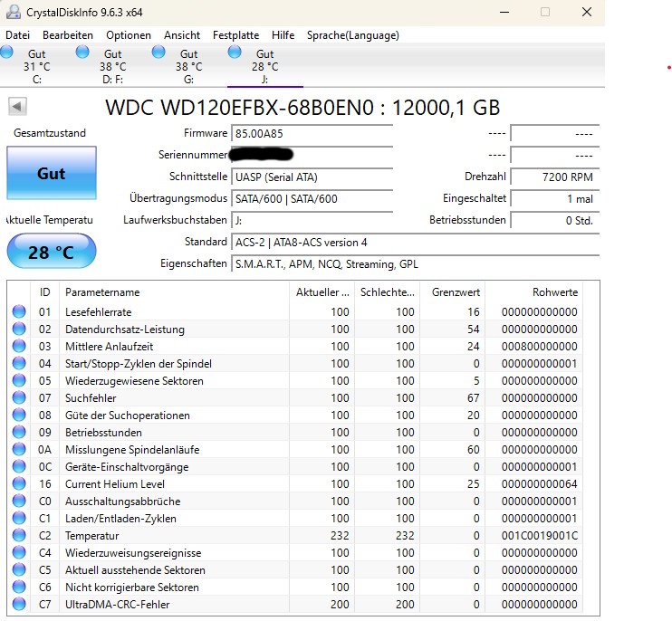Viewport: 672px width, 621px height.
Task: Go to previous disk with left arrow button
Action: pos(17,106)
